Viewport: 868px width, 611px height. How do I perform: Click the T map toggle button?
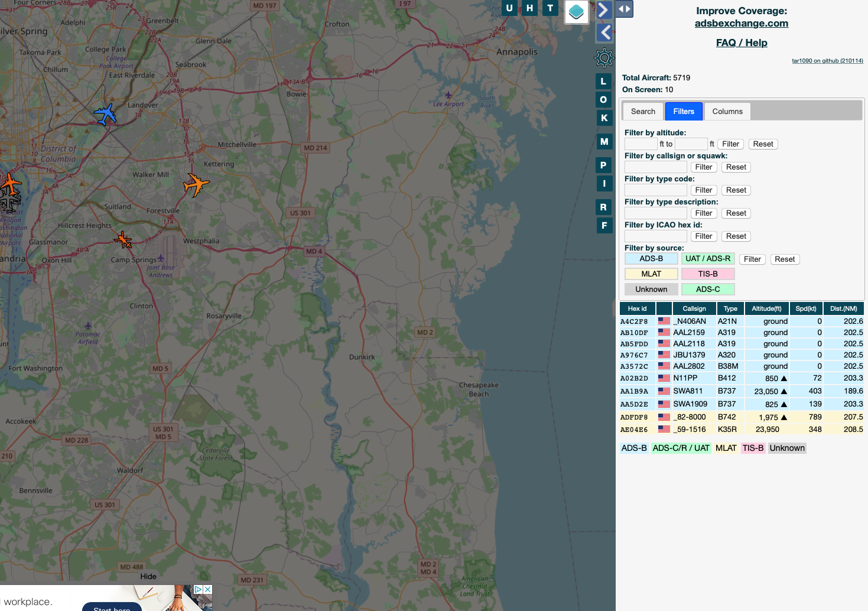point(550,8)
